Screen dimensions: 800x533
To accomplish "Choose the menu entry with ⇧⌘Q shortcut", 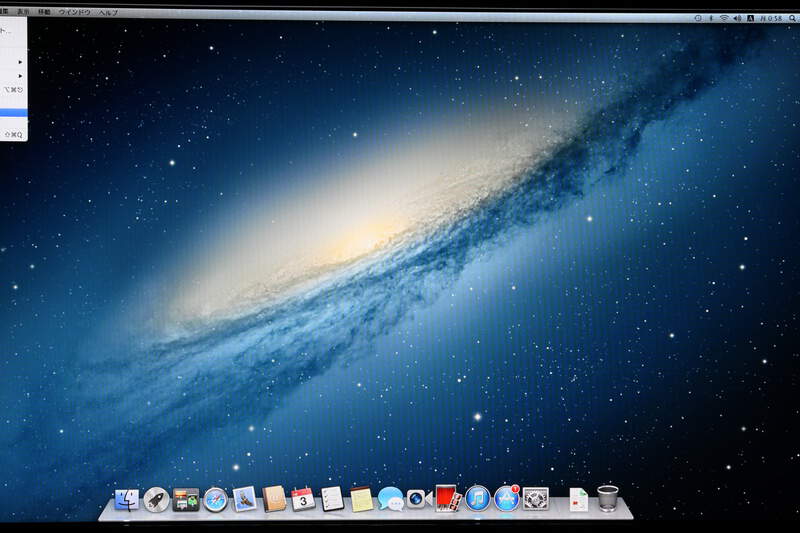I will click(x=13, y=135).
